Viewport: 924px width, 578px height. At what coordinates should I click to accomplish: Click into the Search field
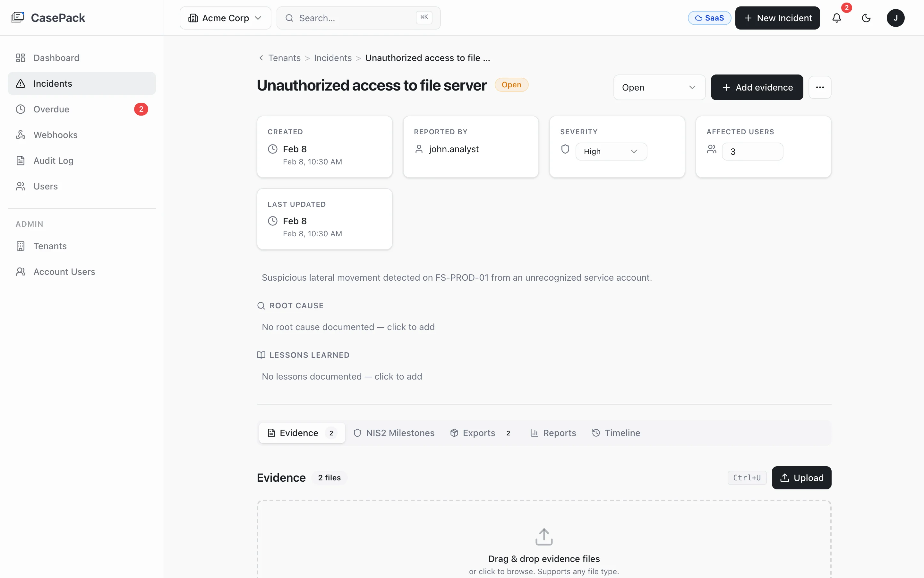coord(358,18)
